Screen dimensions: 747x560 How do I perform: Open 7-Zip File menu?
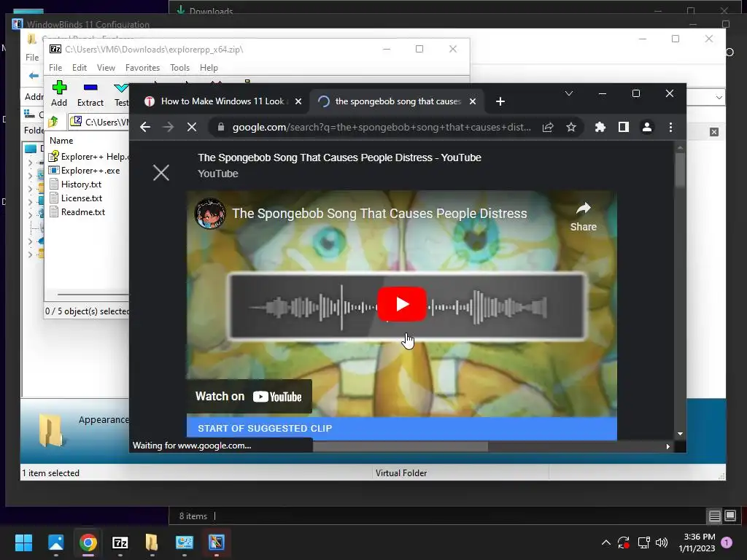[55, 68]
